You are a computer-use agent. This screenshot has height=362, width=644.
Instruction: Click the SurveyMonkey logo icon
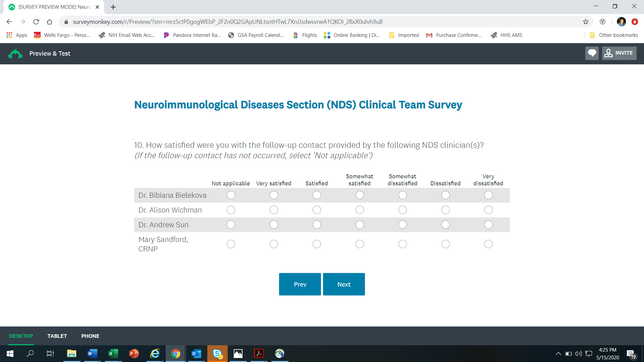15,54
